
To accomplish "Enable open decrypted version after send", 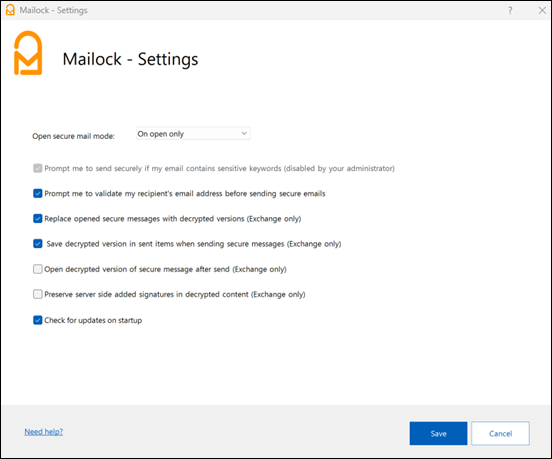I will [38, 269].
